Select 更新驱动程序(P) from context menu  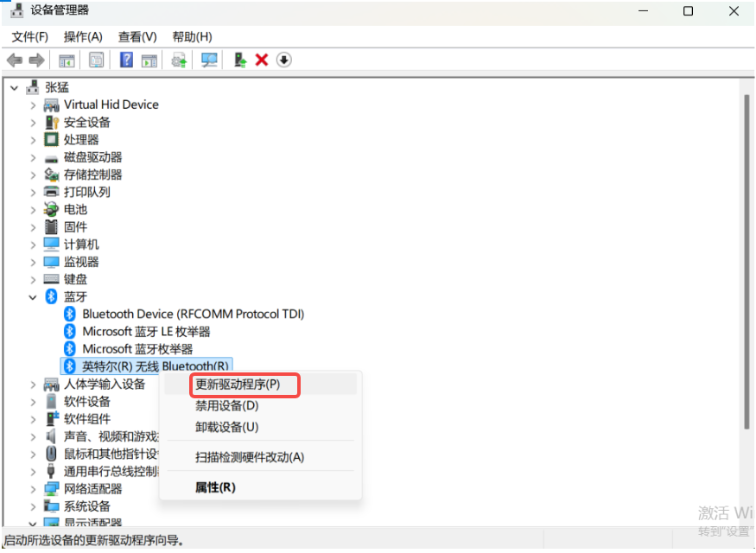point(238,384)
